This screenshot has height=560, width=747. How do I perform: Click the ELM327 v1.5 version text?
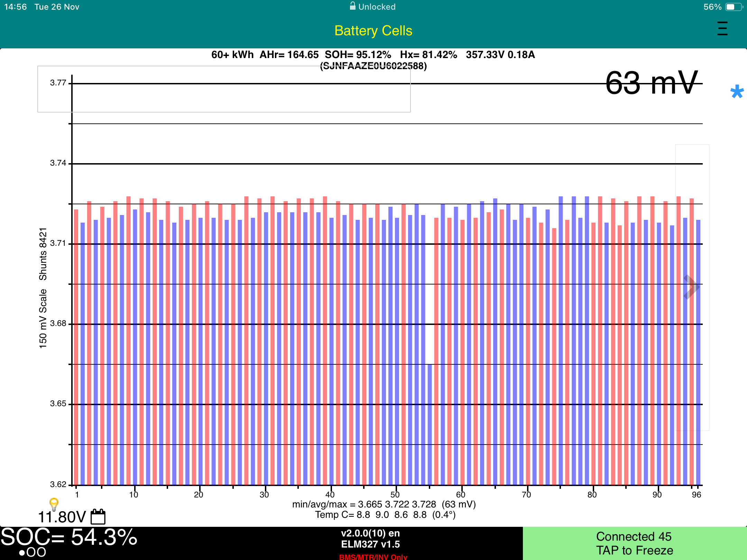tap(370, 544)
